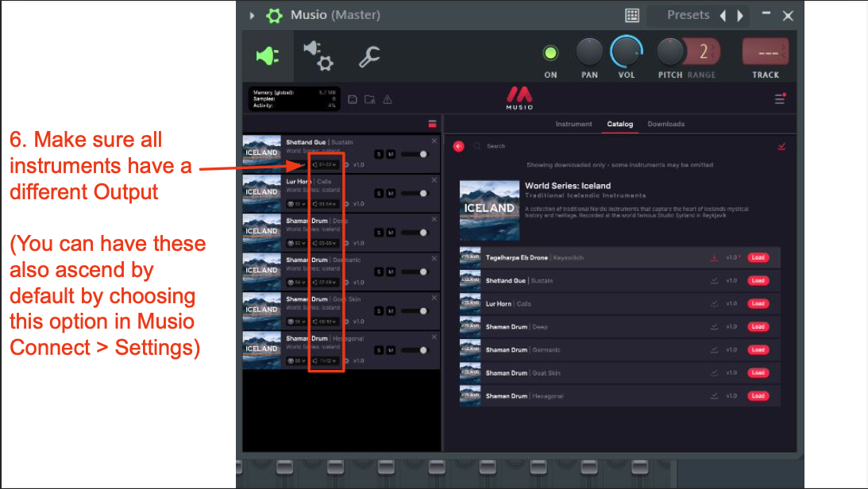Screen dimensions: 868x489
Task: Load Shetland Gue Sustain from the catalog
Action: [758, 281]
